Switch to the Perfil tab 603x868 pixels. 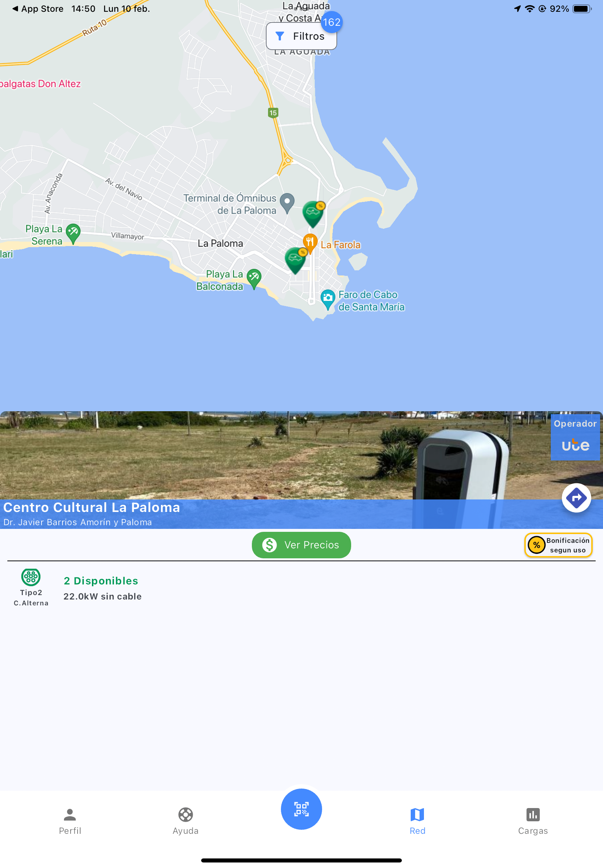tap(70, 821)
